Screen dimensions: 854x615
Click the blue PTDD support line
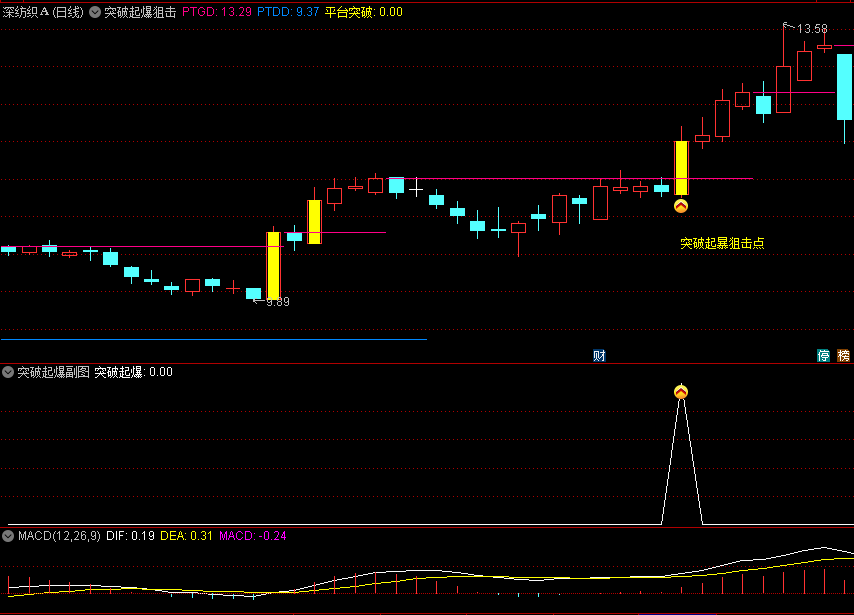coord(214,339)
